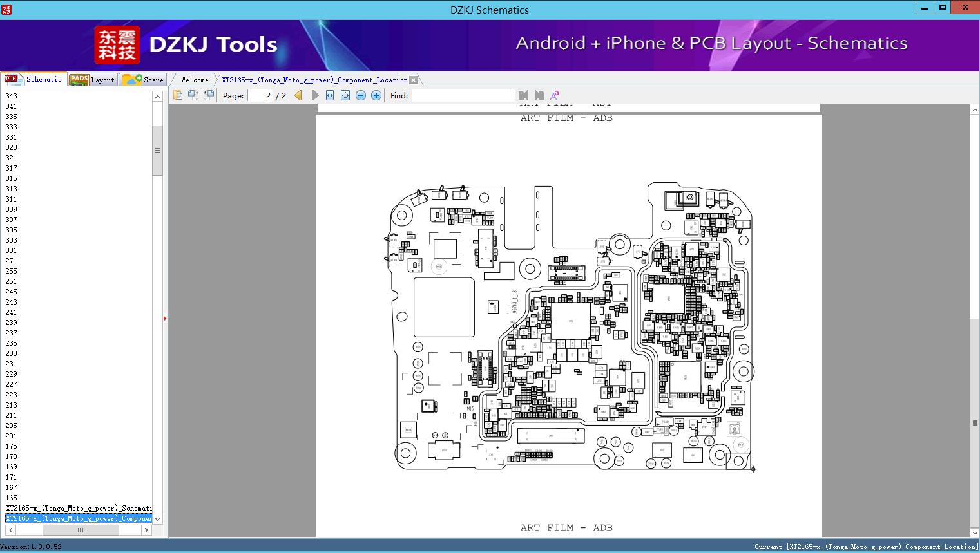Switch to the Layout tab
This screenshot has height=553, width=980.
[93, 80]
